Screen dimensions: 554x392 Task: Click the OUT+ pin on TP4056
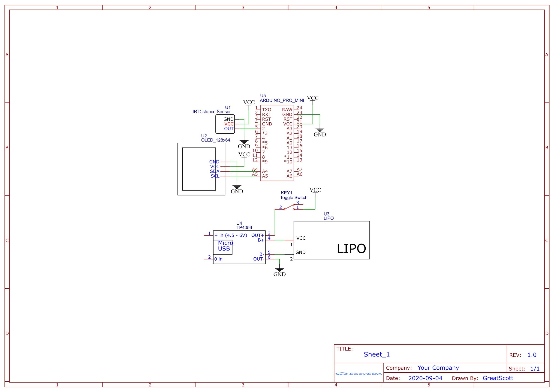pyautogui.click(x=257, y=235)
